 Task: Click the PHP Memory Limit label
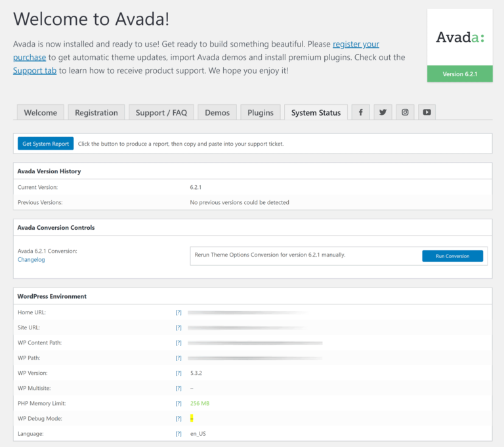[x=42, y=403]
